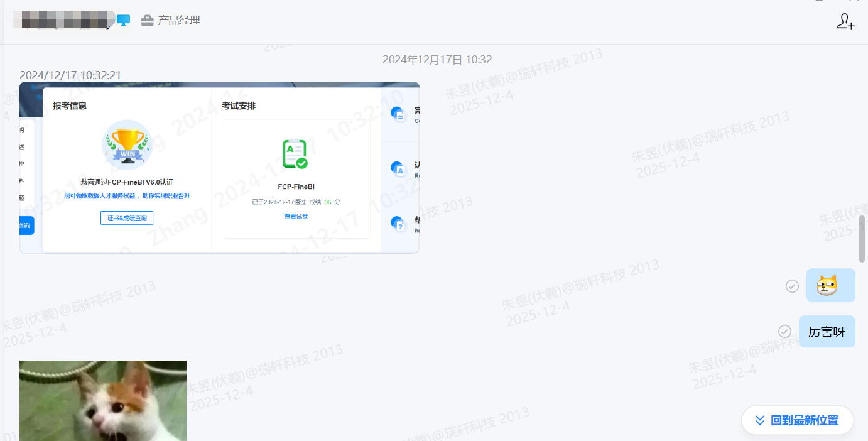Click the blue 咨询 button in screenshot
The height and width of the screenshot is (441, 868).
pos(26,225)
